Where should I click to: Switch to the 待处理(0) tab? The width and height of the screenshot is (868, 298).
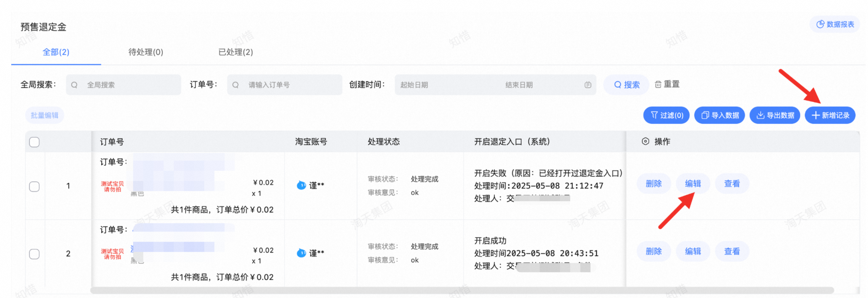pyautogui.click(x=146, y=52)
